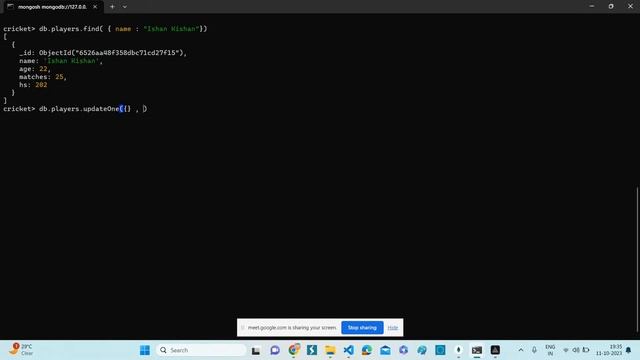Click the age value 22
Viewport: 640px width, 360px height.
[x=43, y=69]
